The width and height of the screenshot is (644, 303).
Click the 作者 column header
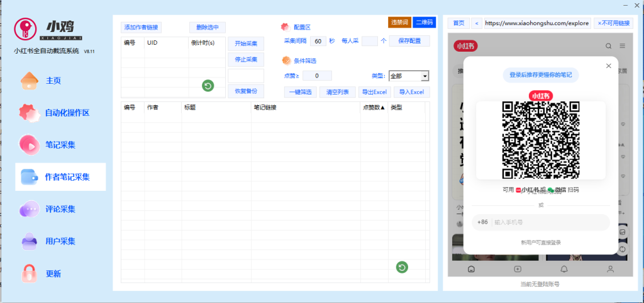(163, 107)
